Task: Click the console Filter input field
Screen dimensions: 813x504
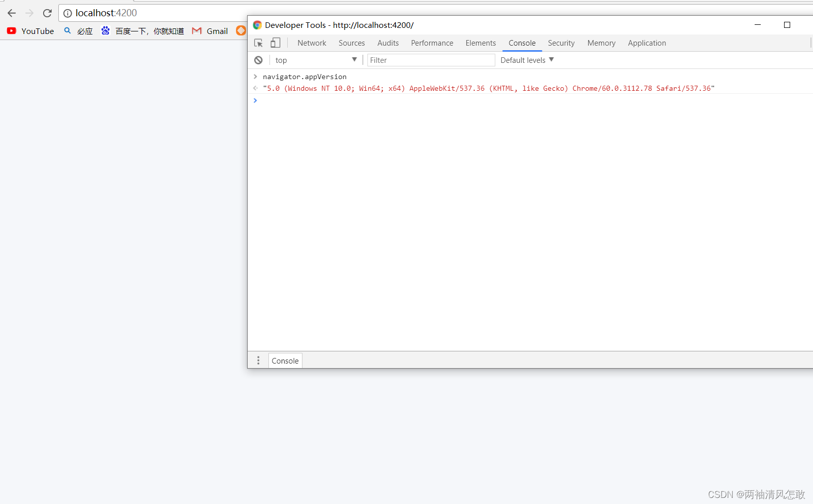Action: (x=430, y=60)
